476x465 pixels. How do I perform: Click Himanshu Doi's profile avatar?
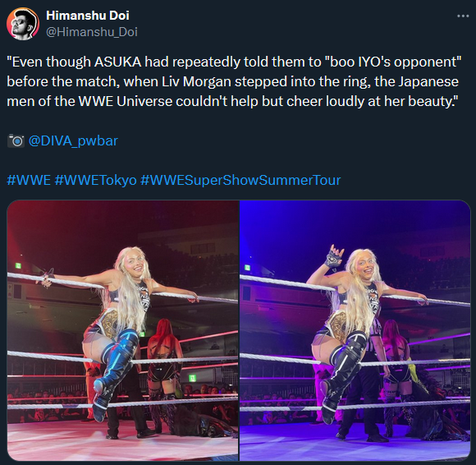(23, 24)
